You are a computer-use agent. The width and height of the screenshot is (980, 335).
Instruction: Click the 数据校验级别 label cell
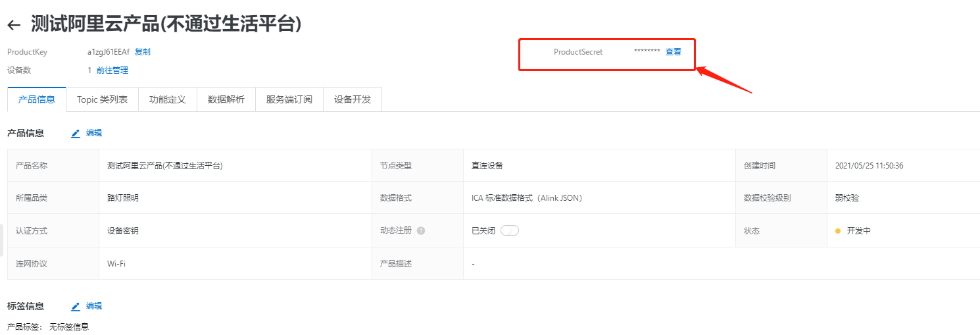click(781, 198)
